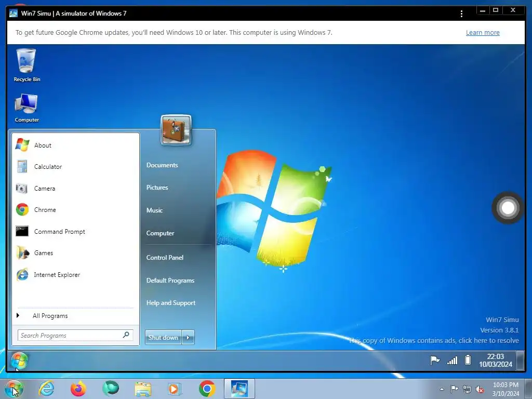Click the host tray Action Center flag
This screenshot has width=532, height=399.
pos(454,389)
